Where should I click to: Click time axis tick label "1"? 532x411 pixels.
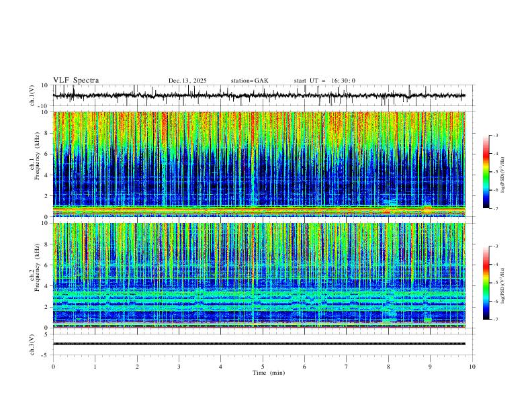95,367
